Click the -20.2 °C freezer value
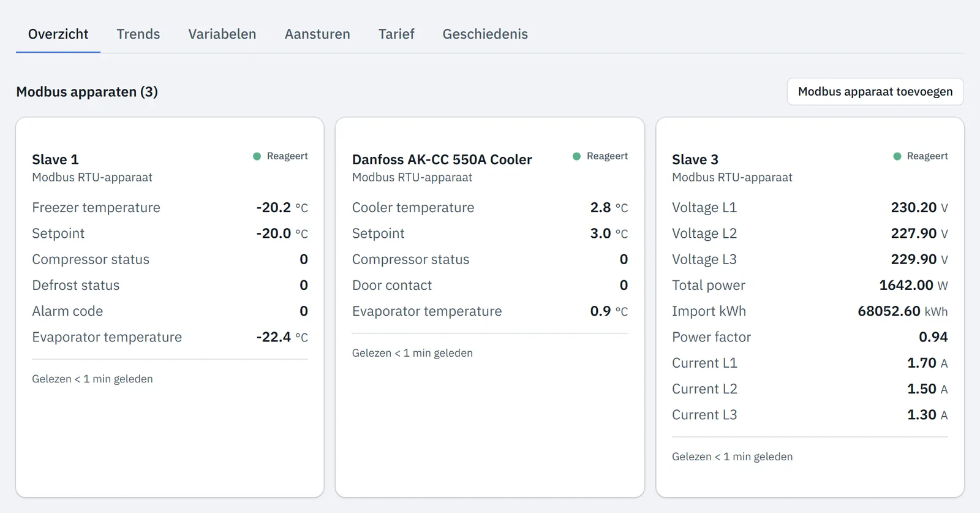 pos(282,208)
